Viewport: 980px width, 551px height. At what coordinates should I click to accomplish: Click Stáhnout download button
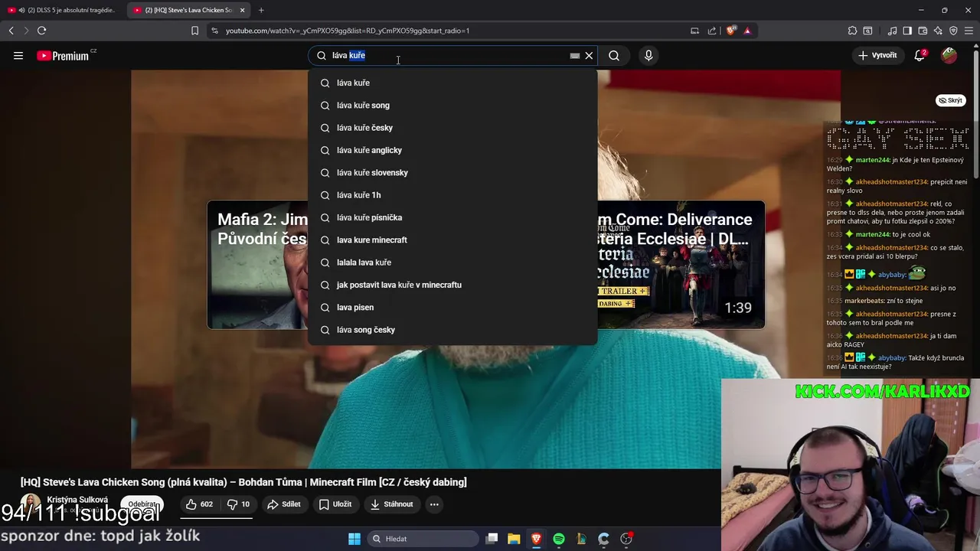391,504
